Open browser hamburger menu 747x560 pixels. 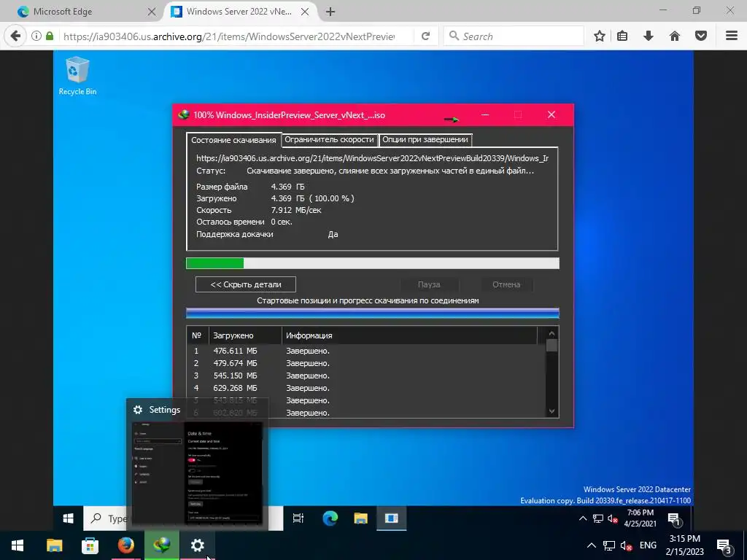click(x=731, y=36)
